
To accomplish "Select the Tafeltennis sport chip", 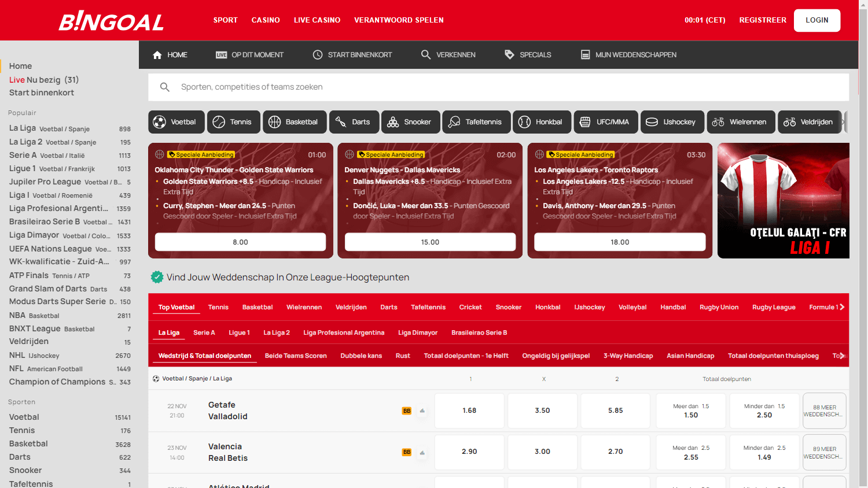I will click(x=477, y=122).
